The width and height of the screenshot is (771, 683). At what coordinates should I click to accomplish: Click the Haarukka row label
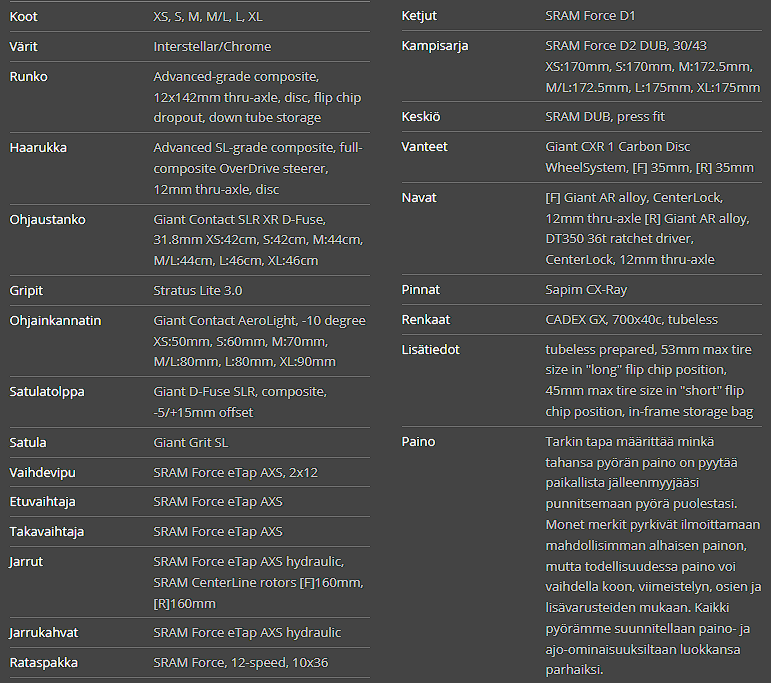38,148
